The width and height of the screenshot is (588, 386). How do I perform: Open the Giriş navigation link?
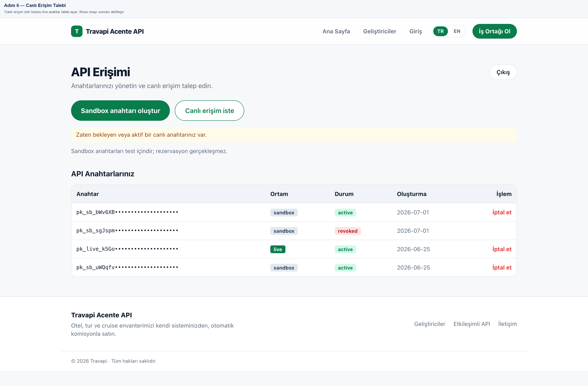pos(415,31)
